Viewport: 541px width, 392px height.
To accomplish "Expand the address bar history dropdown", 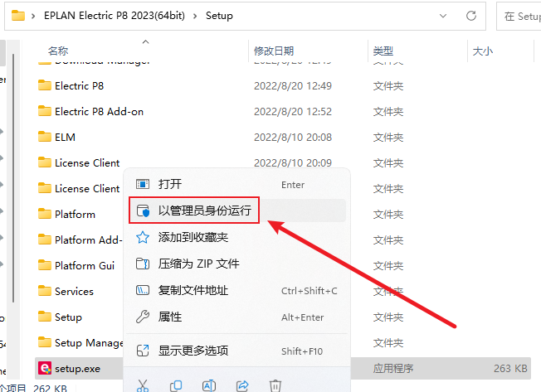I will (443, 16).
